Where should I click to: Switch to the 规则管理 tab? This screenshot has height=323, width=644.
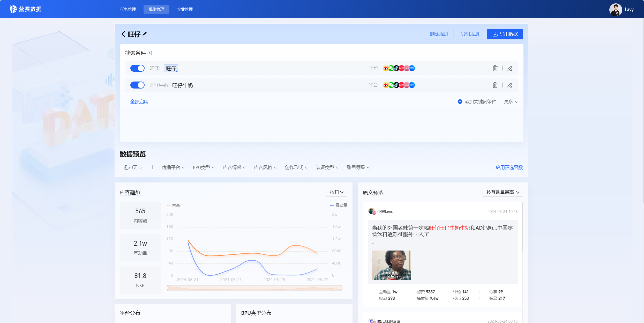point(156,9)
